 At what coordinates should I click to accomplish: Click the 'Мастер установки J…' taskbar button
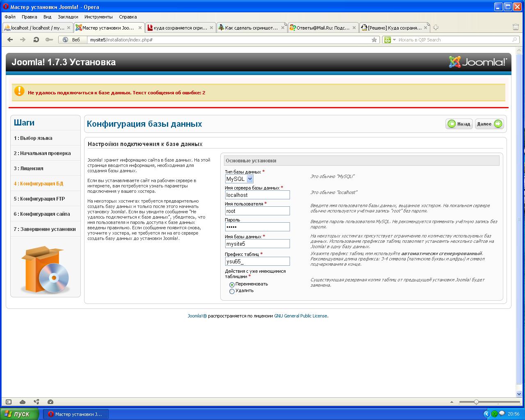click(76, 414)
